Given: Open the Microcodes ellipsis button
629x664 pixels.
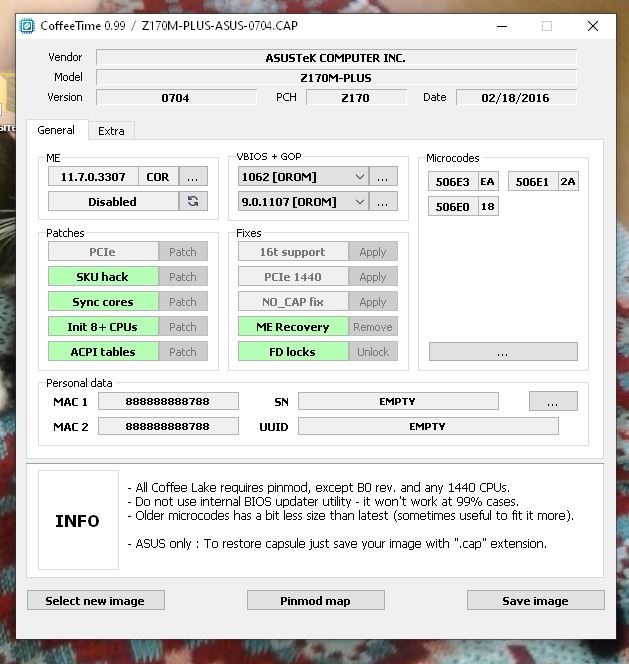Looking at the screenshot, I should tap(503, 351).
